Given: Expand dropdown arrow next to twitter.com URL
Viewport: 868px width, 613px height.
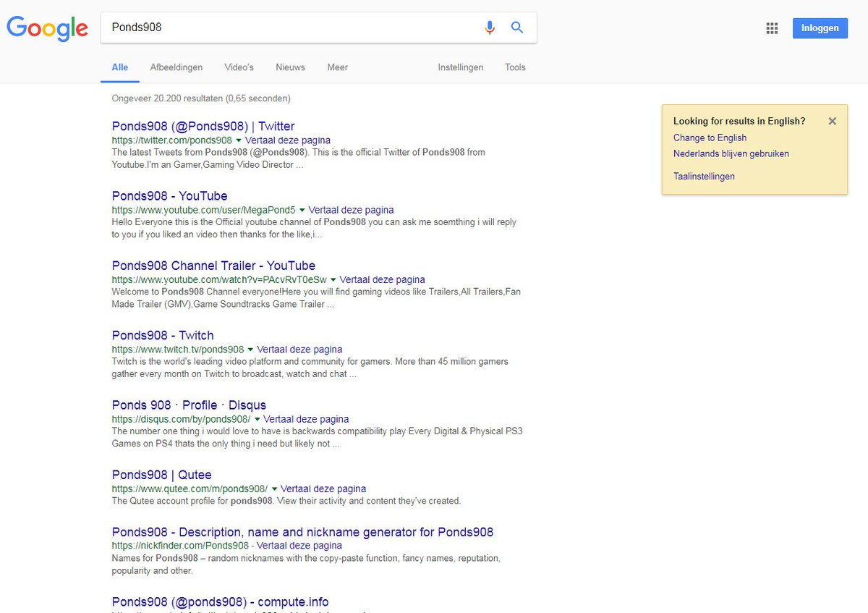Looking at the screenshot, I should (x=239, y=140).
